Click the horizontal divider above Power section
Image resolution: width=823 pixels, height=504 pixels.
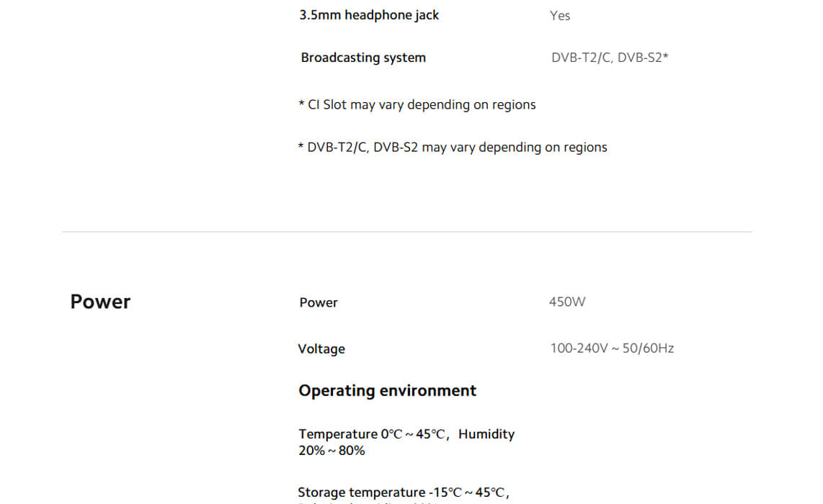406,232
